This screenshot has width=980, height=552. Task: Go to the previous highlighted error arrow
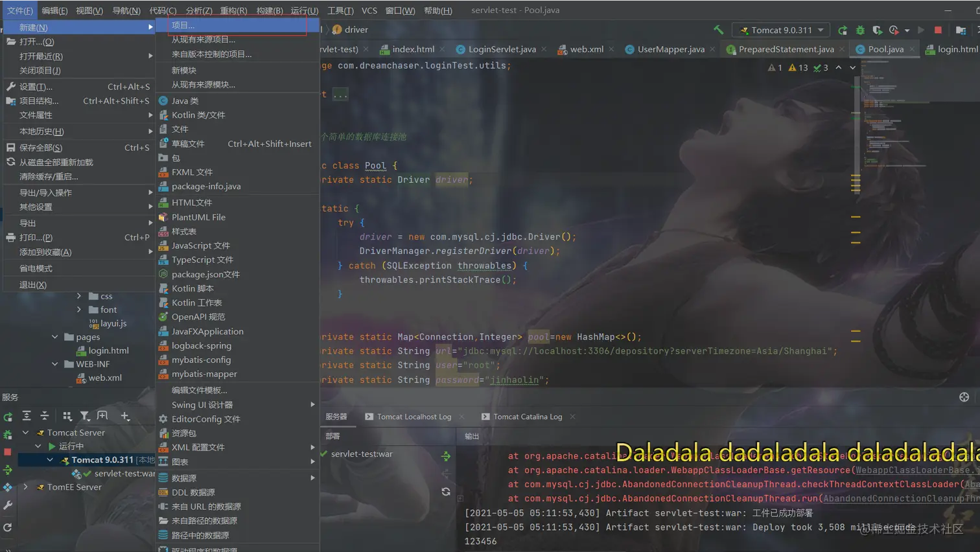839,67
